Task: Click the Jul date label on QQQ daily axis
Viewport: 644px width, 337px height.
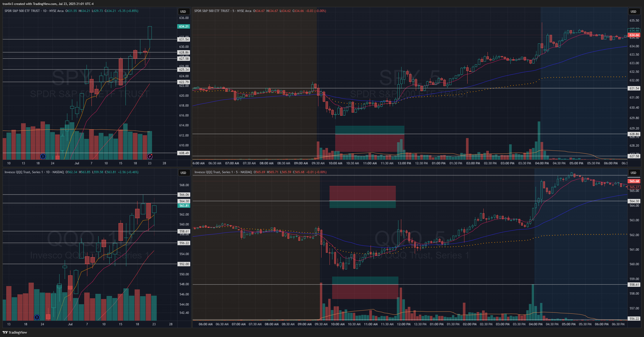Action: click(70, 324)
